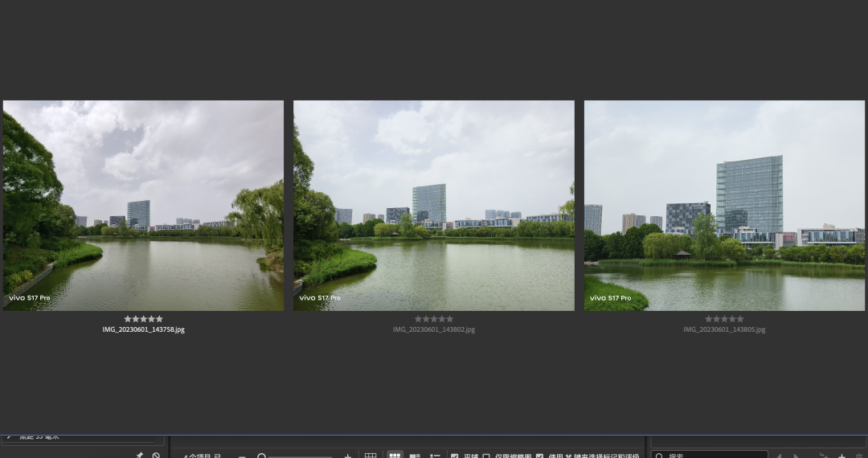Set star rating on IMG_20230601_143758.jpg

pos(143,319)
